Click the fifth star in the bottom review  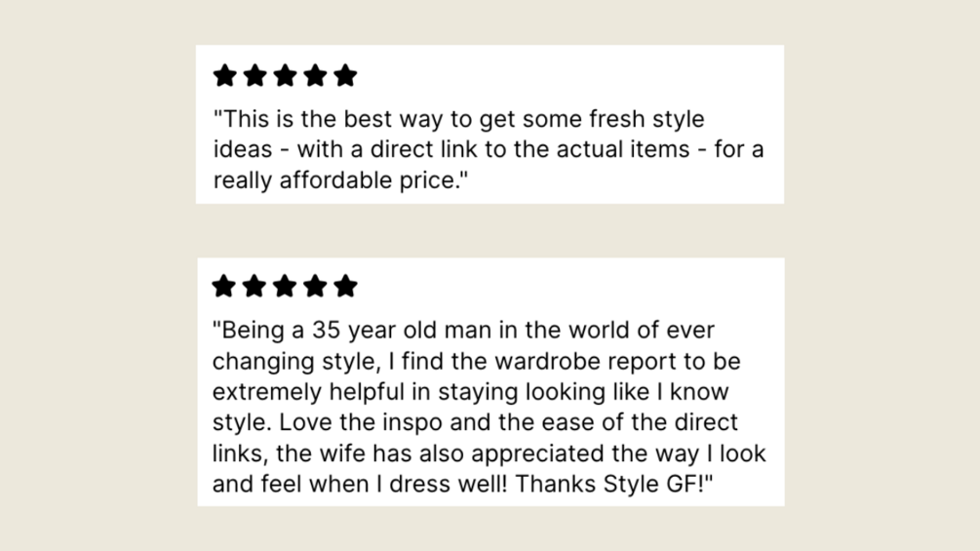point(345,287)
